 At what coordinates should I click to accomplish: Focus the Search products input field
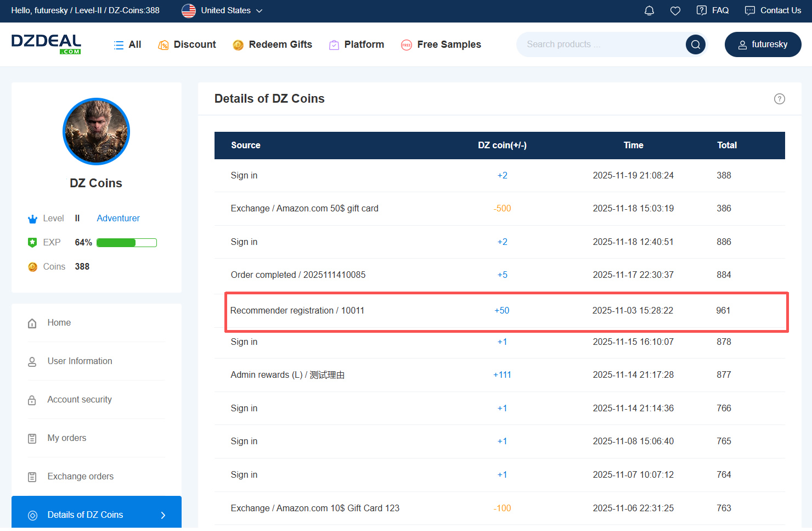click(598, 44)
